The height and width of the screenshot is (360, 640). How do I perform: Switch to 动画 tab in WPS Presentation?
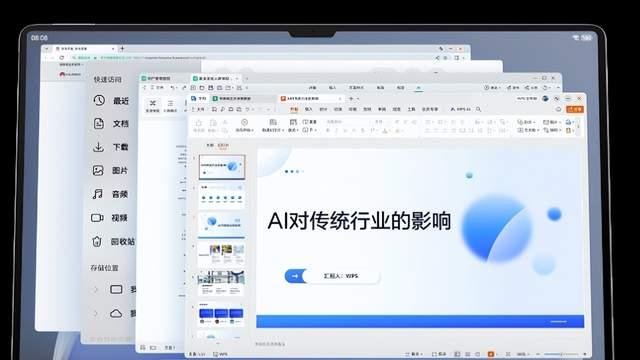[353, 109]
